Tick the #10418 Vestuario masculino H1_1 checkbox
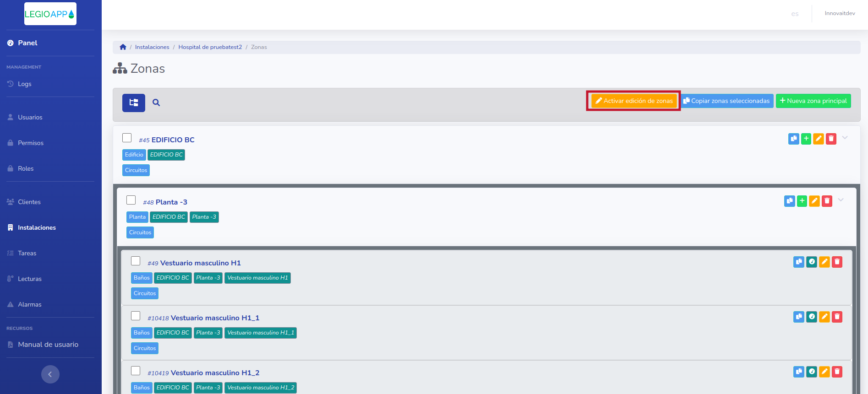This screenshot has width=868, height=394. 136,316
